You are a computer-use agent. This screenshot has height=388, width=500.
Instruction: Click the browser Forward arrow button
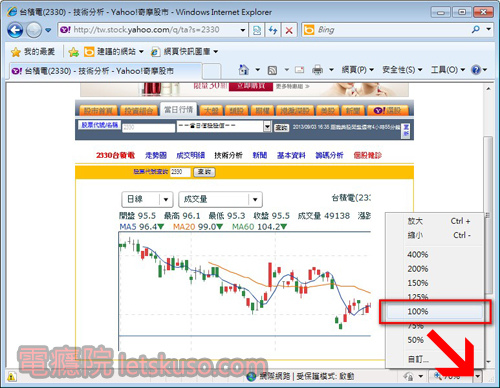[x=34, y=30]
